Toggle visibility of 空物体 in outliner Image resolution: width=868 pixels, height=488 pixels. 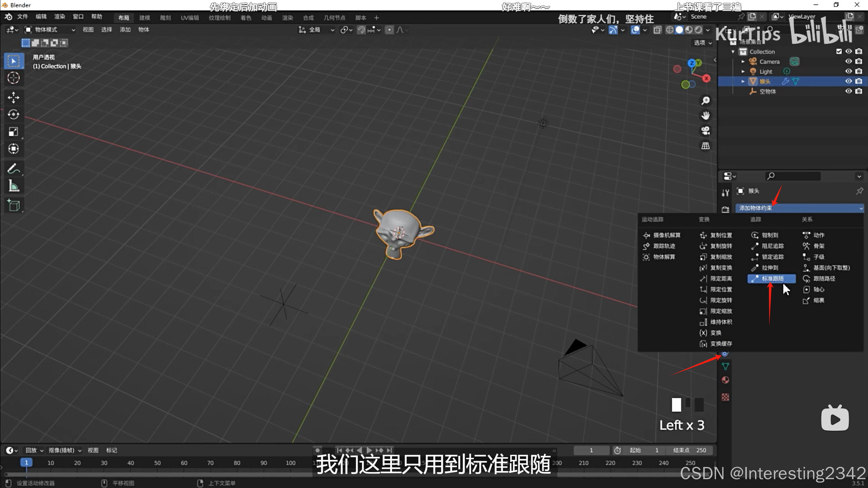(x=848, y=91)
